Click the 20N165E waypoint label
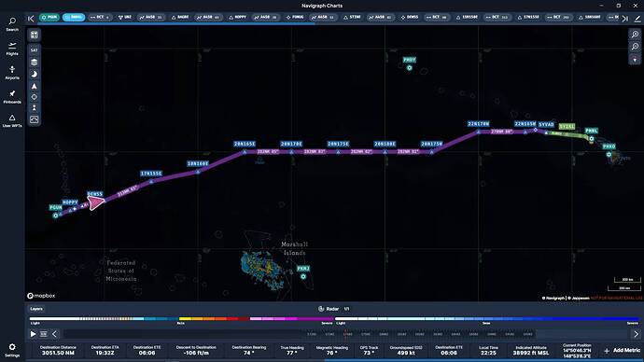The width and height of the screenshot is (644, 362). (x=245, y=144)
